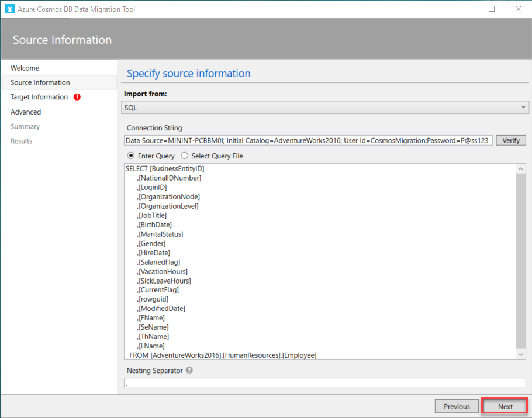The width and height of the screenshot is (532, 418).
Task: Click inside the Connection String field
Action: point(308,140)
